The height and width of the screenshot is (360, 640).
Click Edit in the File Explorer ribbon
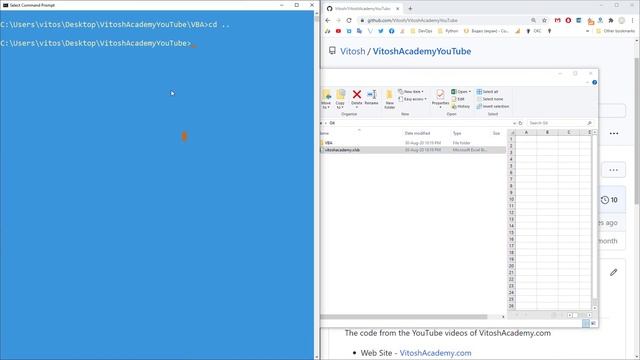[x=458, y=99]
